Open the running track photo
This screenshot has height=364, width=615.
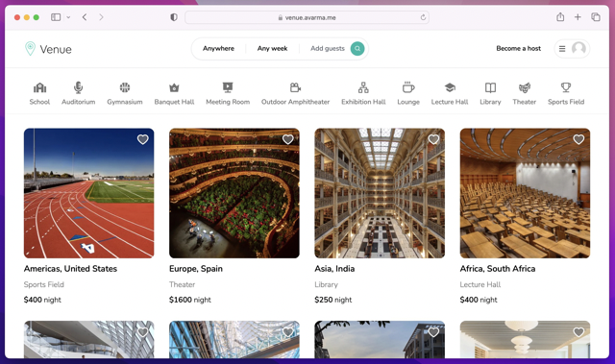[x=89, y=193]
